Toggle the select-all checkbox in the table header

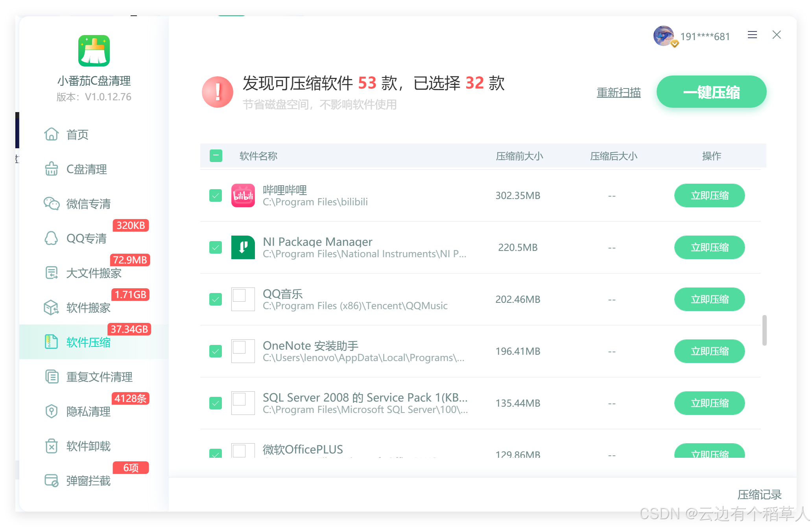pyautogui.click(x=216, y=156)
